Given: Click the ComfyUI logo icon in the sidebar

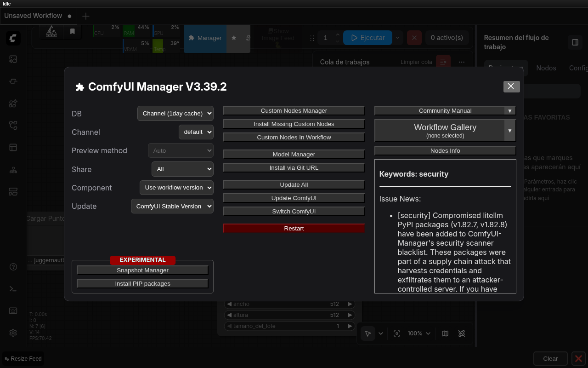Looking at the screenshot, I should click(13, 38).
